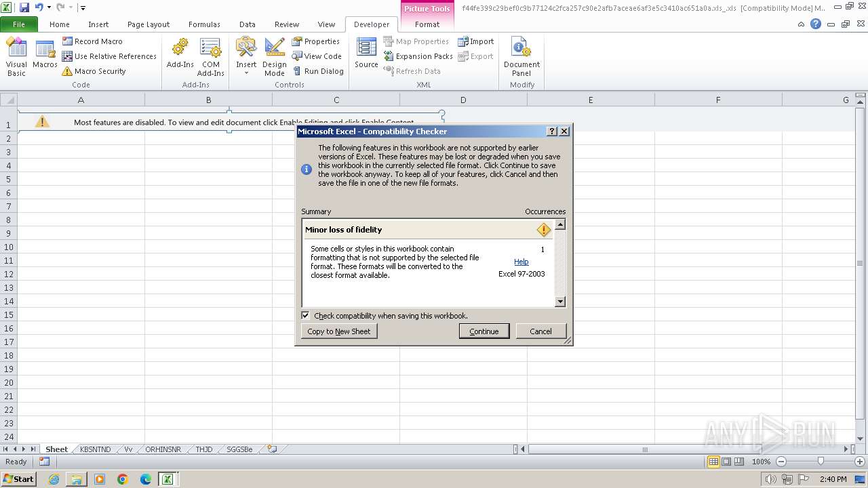This screenshot has width=868, height=488.
Task: Switch to the Page Layout tab
Action: 149,24
